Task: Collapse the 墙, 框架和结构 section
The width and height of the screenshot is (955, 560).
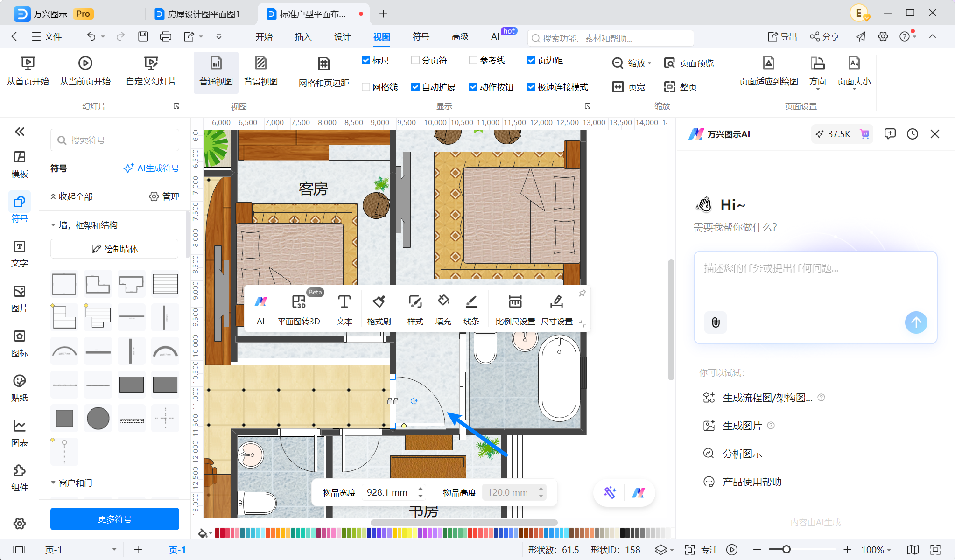Action: [53, 225]
